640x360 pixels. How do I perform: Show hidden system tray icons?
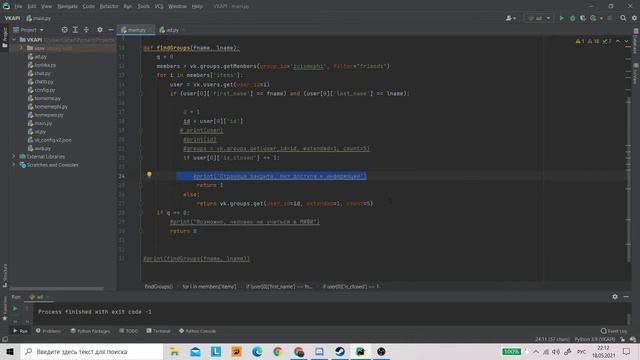pyautogui.click(x=536, y=351)
